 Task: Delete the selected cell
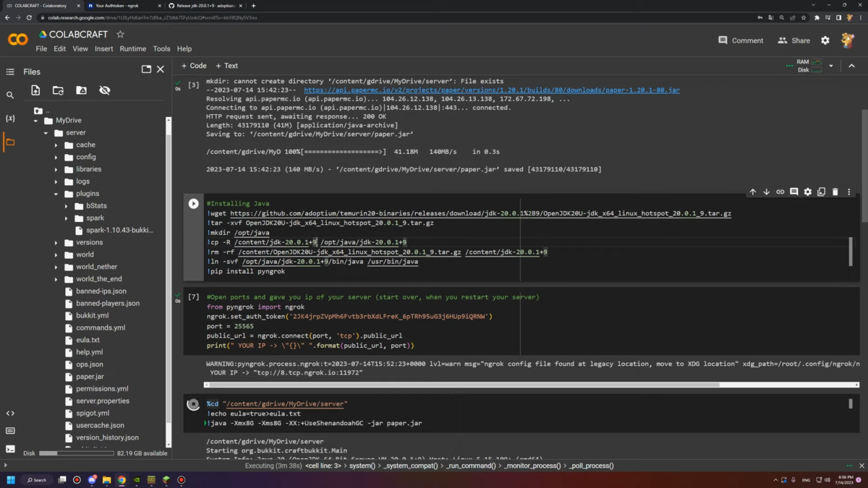835,192
